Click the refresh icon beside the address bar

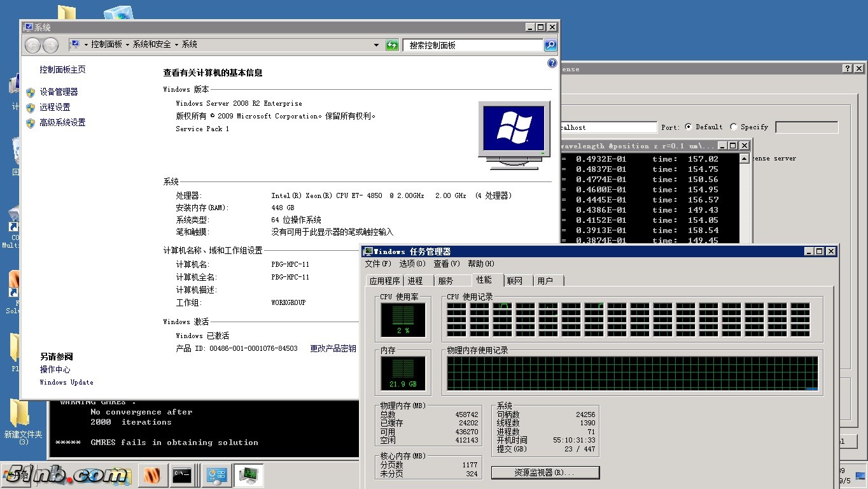pos(392,45)
